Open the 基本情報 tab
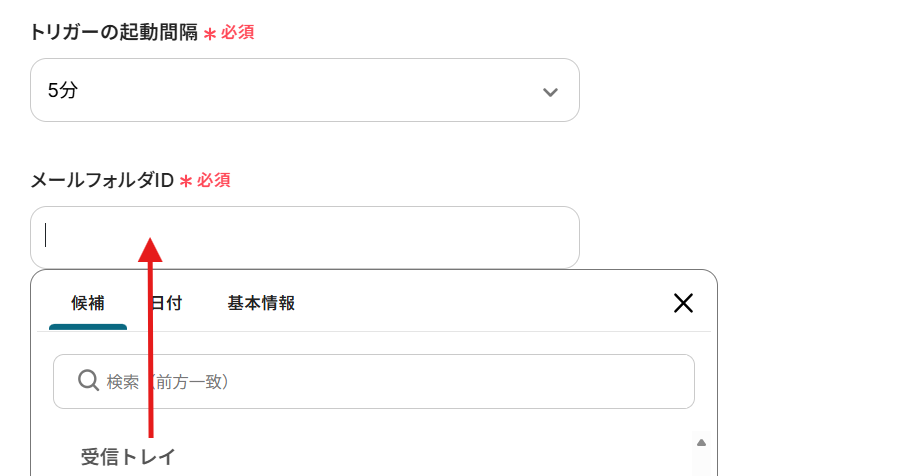Screen dimensions: 911x476 pyautogui.click(x=261, y=303)
